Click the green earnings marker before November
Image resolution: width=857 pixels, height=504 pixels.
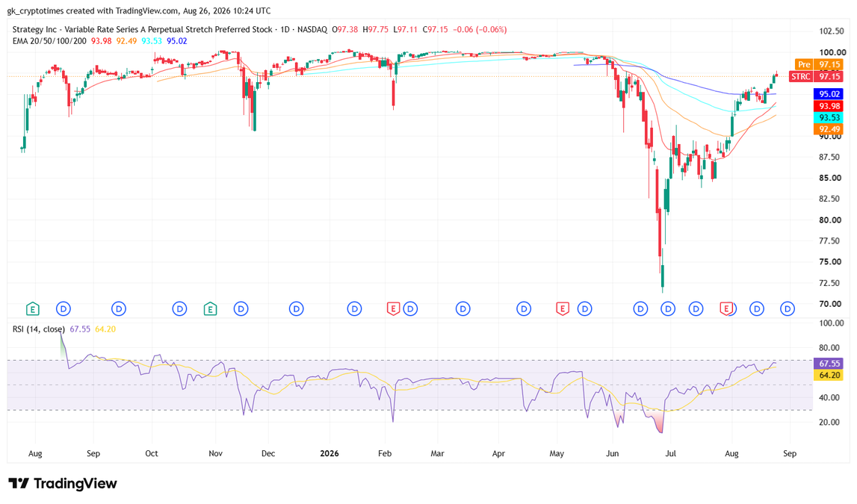pos(211,309)
